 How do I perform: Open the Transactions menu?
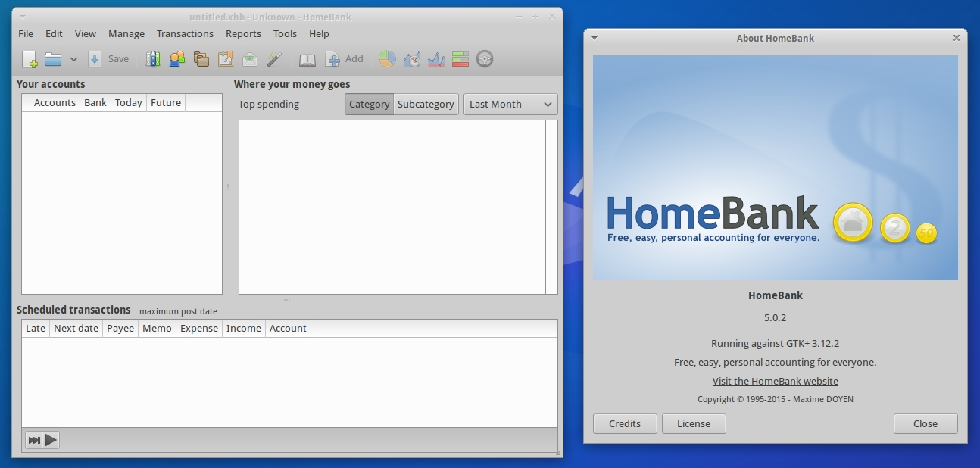(185, 33)
